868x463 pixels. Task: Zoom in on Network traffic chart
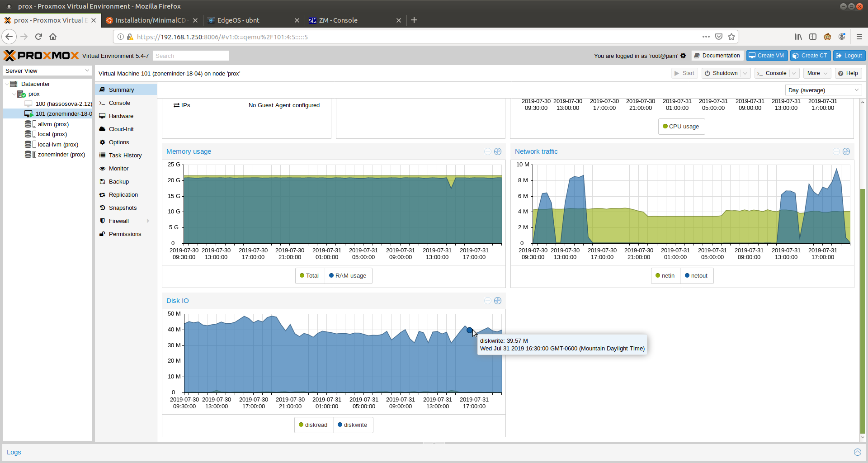point(846,151)
